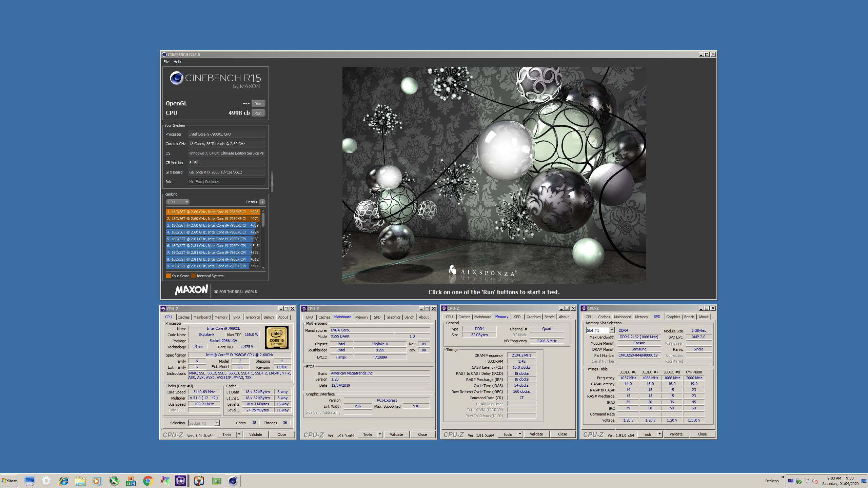This screenshot has height=488, width=868.
Task: Open the Socket #1 selection dropdown
Action: (x=217, y=423)
